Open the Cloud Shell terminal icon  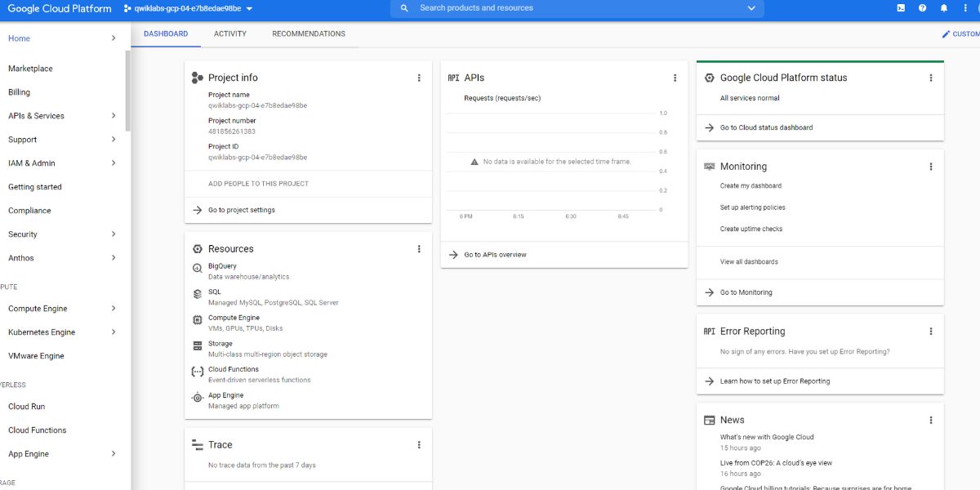(900, 8)
